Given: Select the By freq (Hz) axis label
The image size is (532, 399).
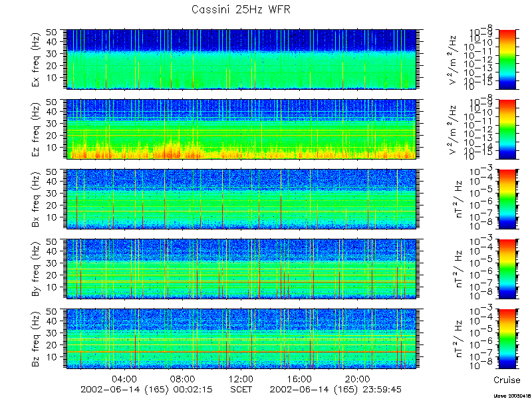Looking at the screenshot, I should coord(37,269).
